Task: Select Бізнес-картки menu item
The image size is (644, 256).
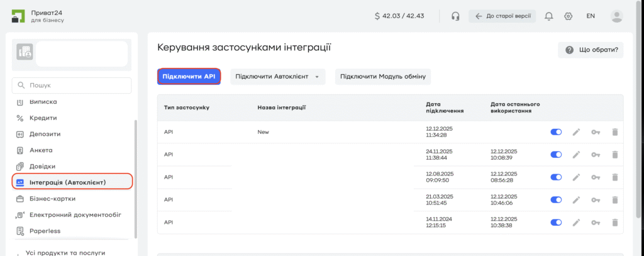Action: 52,199
